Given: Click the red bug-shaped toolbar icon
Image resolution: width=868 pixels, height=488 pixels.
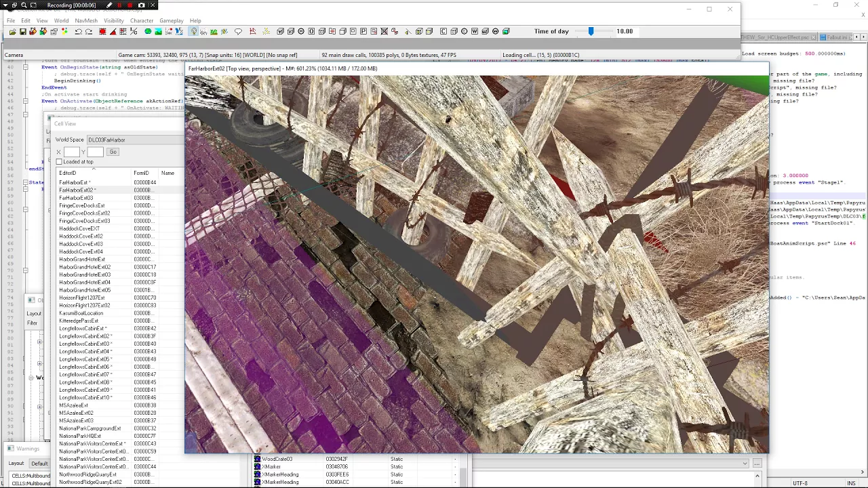Looking at the screenshot, I should click(102, 31).
